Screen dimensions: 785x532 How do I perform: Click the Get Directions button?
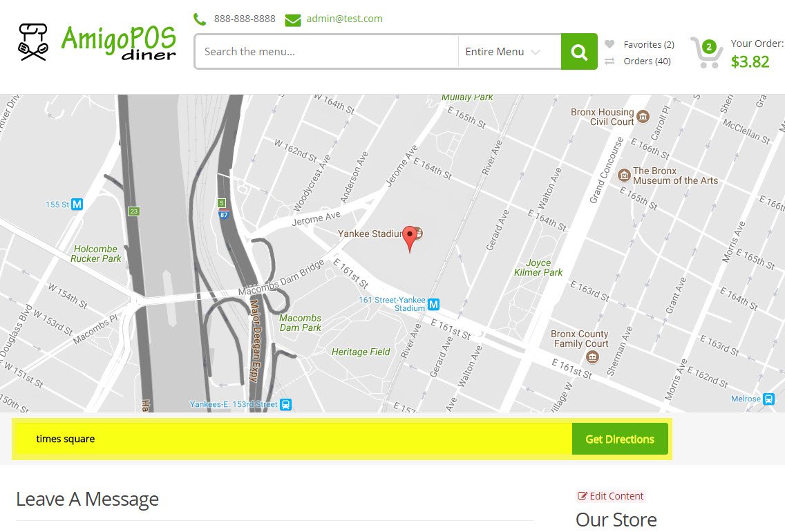[x=620, y=439]
